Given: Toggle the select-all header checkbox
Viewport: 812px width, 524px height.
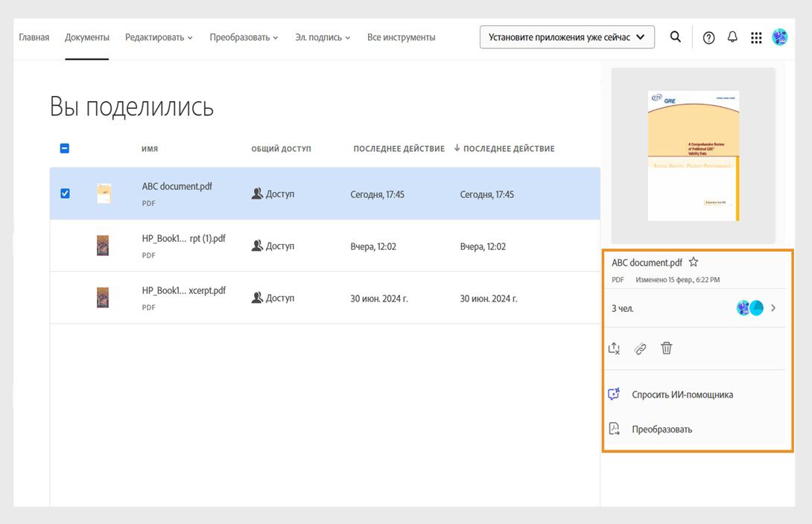Looking at the screenshot, I should [65, 148].
